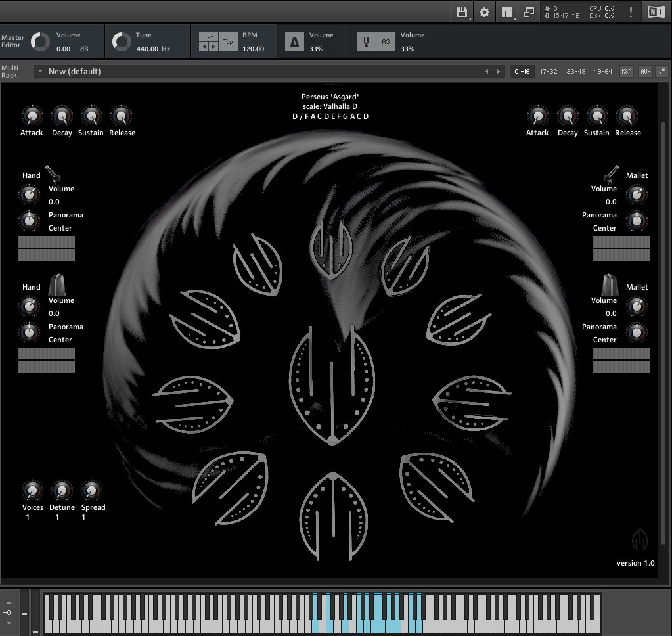Open the save multi floppy disk icon
672x636 pixels.
click(462, 12)
